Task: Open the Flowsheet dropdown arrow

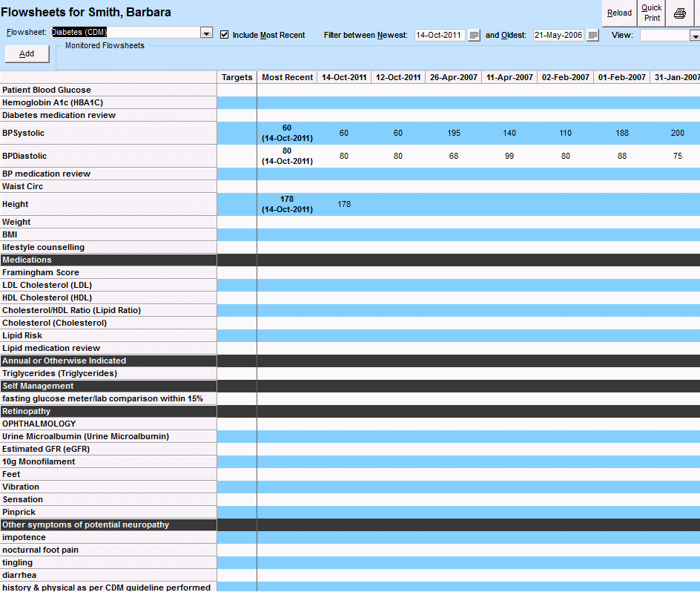Action: coord(206,33)
